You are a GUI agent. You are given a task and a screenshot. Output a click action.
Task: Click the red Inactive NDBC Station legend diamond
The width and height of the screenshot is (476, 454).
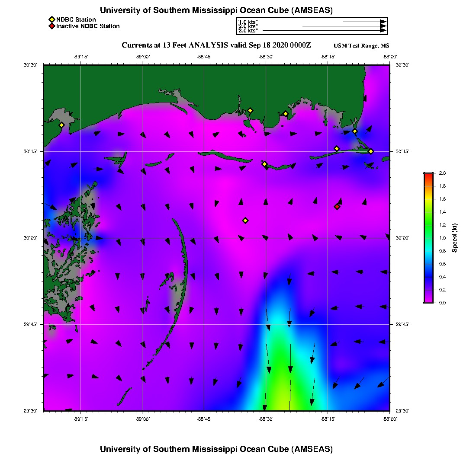[51, 26]
